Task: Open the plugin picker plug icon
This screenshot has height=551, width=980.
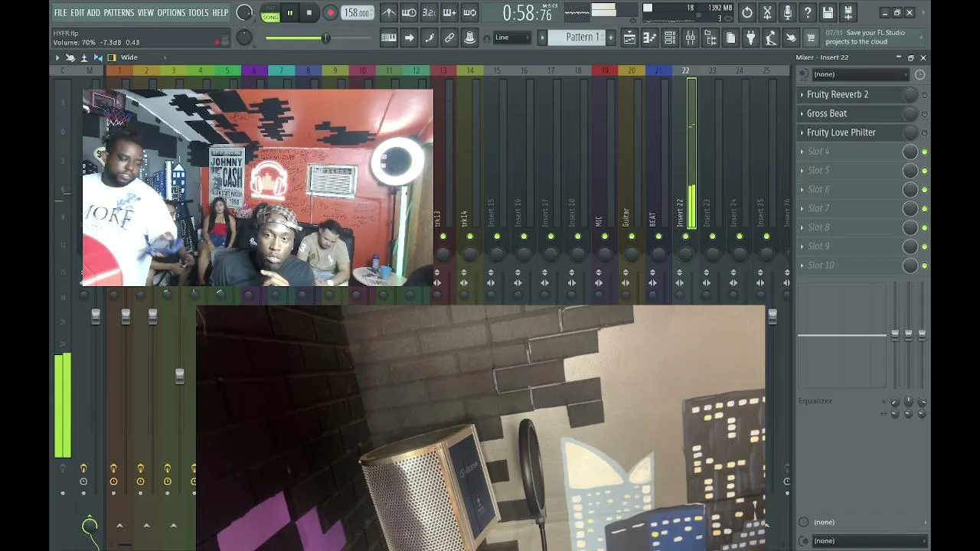Action: coord(750,37)
